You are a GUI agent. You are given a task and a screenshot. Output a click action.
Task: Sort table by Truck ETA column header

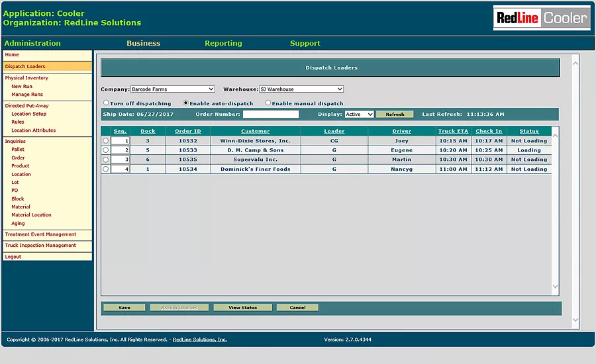453,131
